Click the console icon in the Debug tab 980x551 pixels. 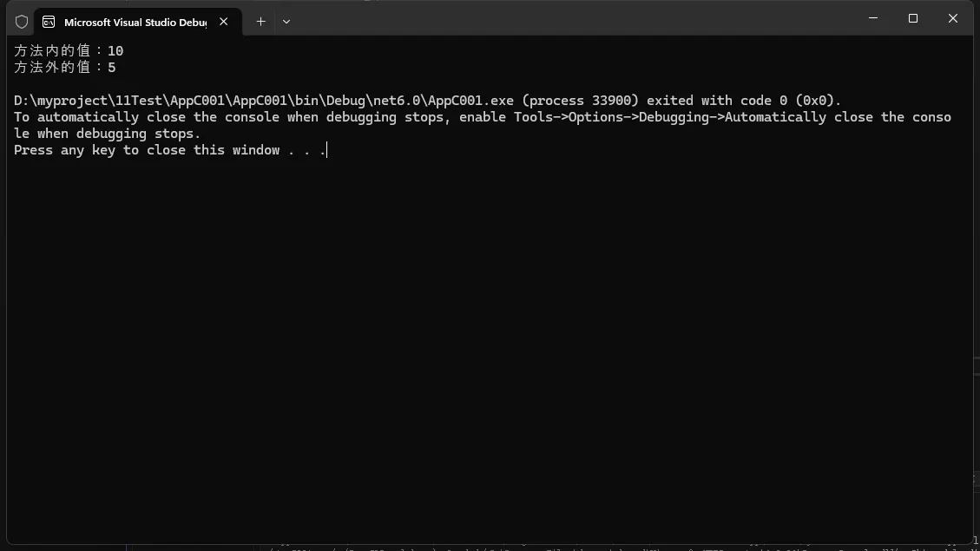pos(49,22)
